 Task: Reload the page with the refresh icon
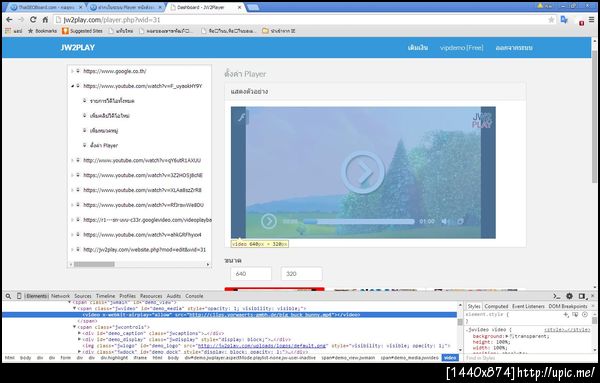[x=33, y=20]
